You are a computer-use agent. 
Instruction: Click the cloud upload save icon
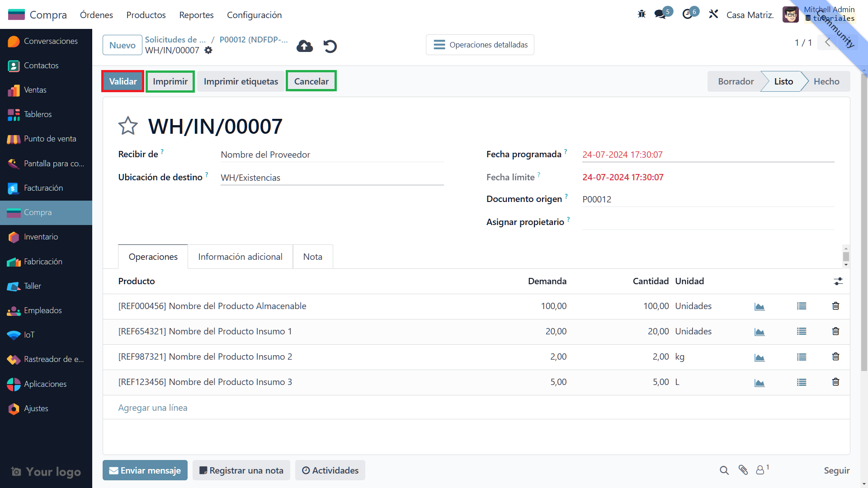[305, 46]
